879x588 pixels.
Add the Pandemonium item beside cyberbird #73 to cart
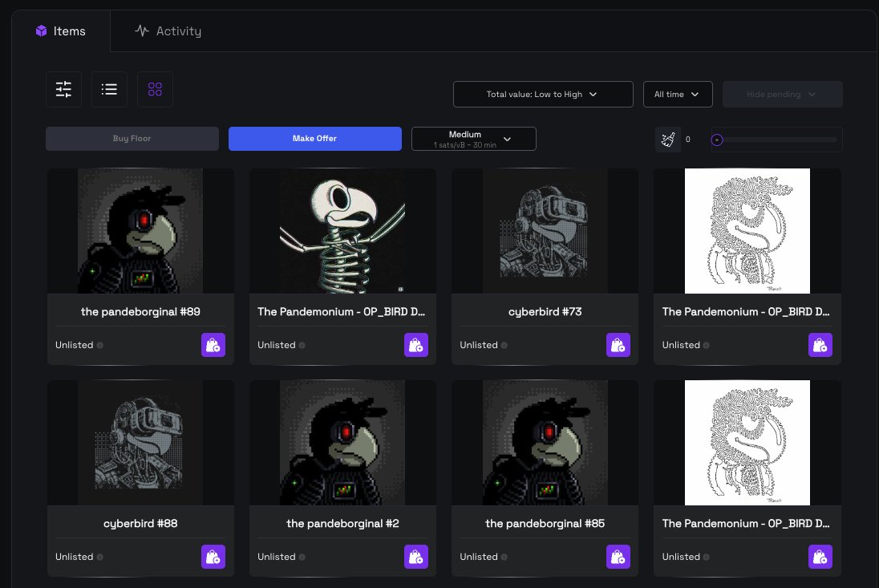point(820,345)
